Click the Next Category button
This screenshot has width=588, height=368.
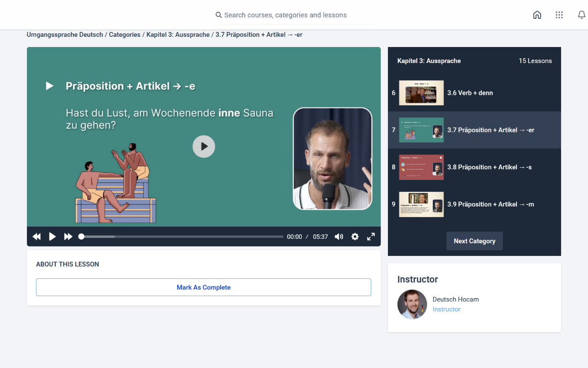[x=474, y=241]
